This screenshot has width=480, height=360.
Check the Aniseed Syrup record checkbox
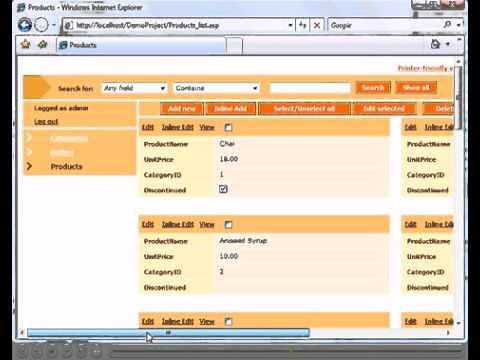click(x=228, y=224)
